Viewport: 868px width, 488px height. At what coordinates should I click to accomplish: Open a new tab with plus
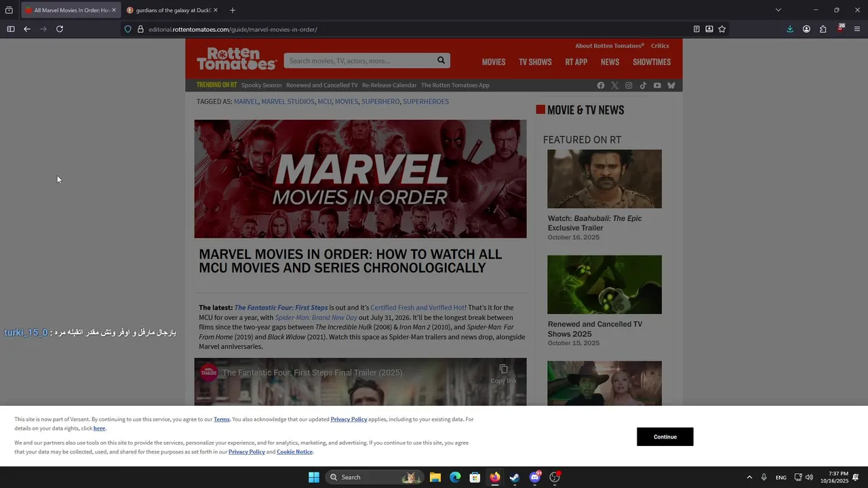coord(233,10)
